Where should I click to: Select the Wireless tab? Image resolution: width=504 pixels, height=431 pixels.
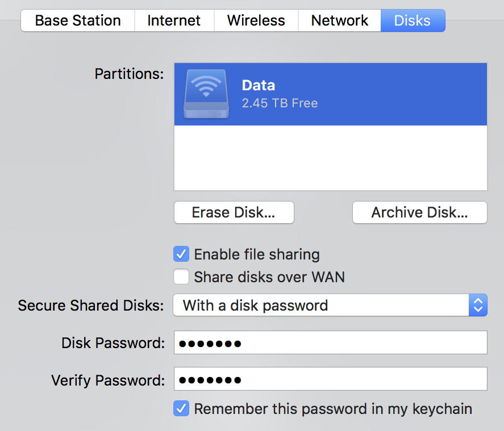coord(256,21)
